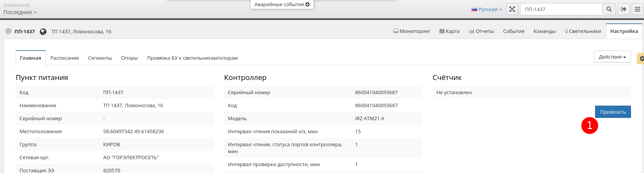Open the Карта map view
This screenshot has height=173, width=644.
click(x=449, y=31)
